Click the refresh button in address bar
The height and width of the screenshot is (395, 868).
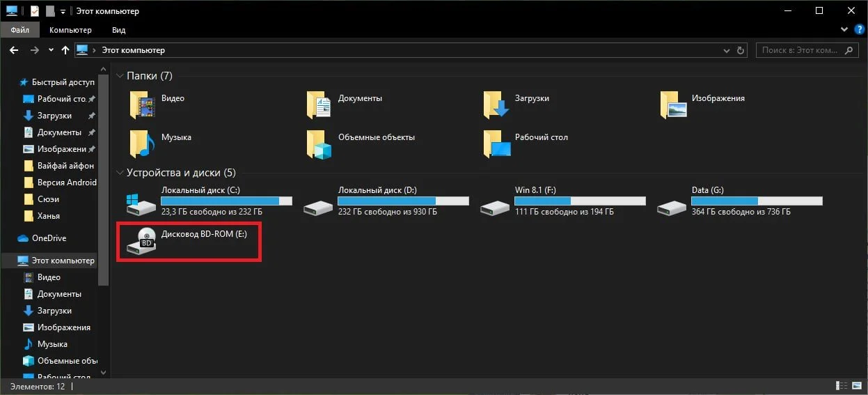click(741, 50)
